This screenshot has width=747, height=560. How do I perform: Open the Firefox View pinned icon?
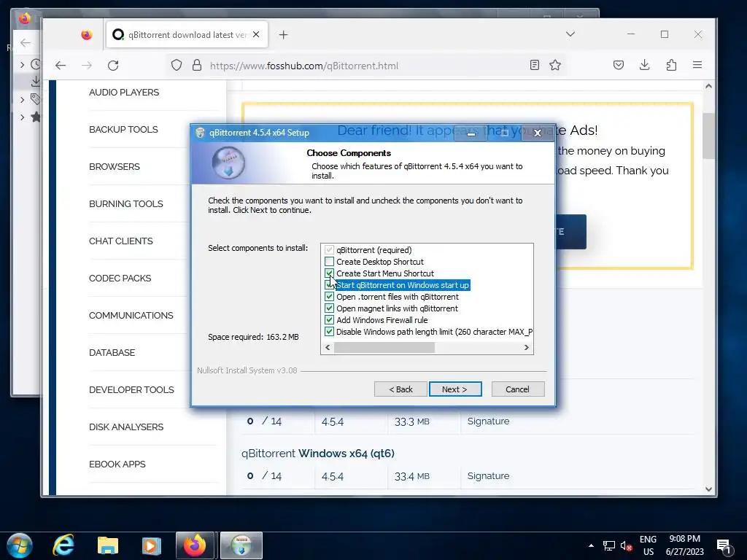point(86,35)
